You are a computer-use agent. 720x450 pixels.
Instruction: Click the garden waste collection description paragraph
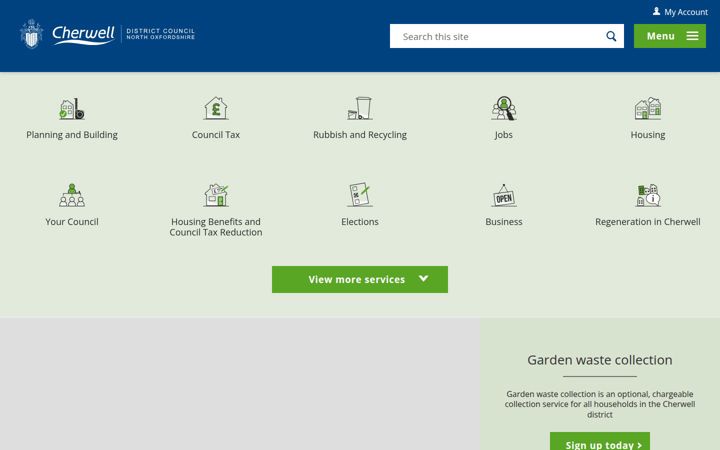(x=600, y=404)
